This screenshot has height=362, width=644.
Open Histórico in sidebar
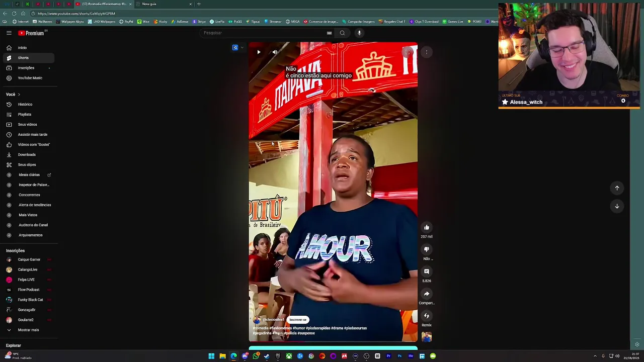28,105
